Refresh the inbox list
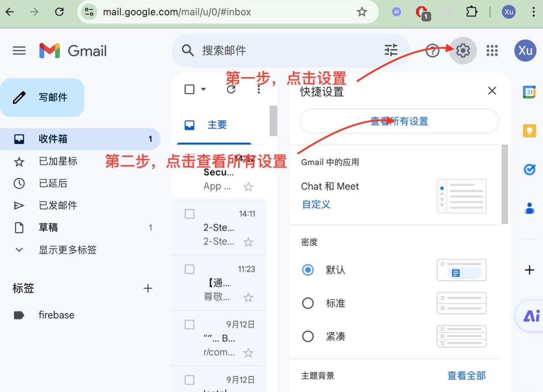543x392 pixels. click(231, 89)
